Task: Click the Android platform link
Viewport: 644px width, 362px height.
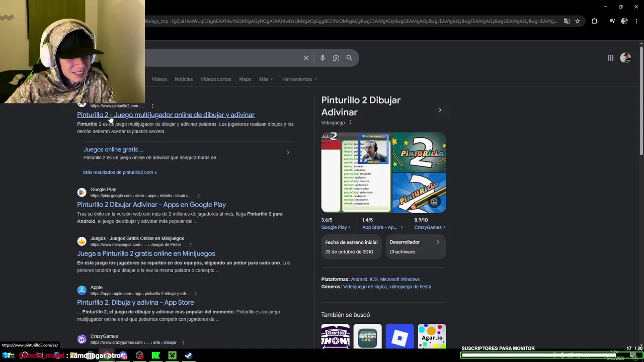Action: coord(359,279)
